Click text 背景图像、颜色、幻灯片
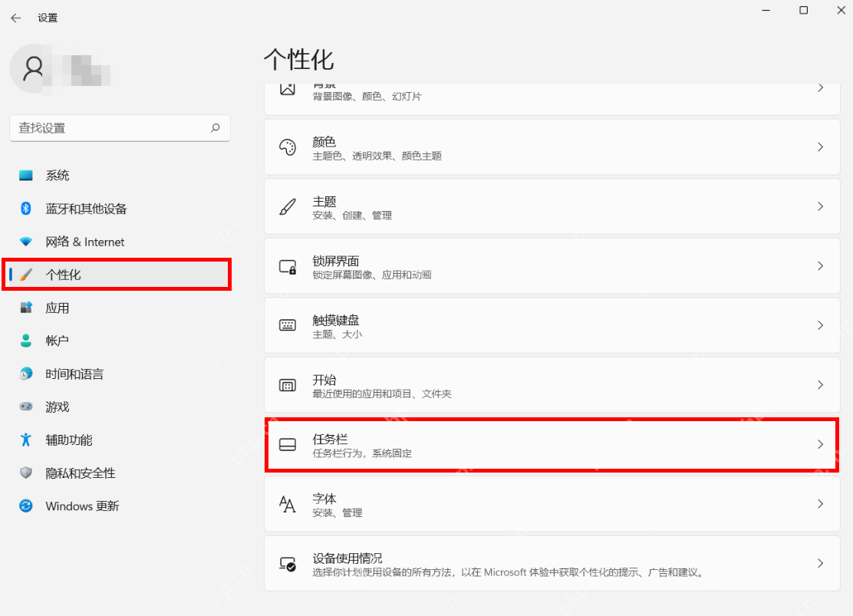 (367, 97)
